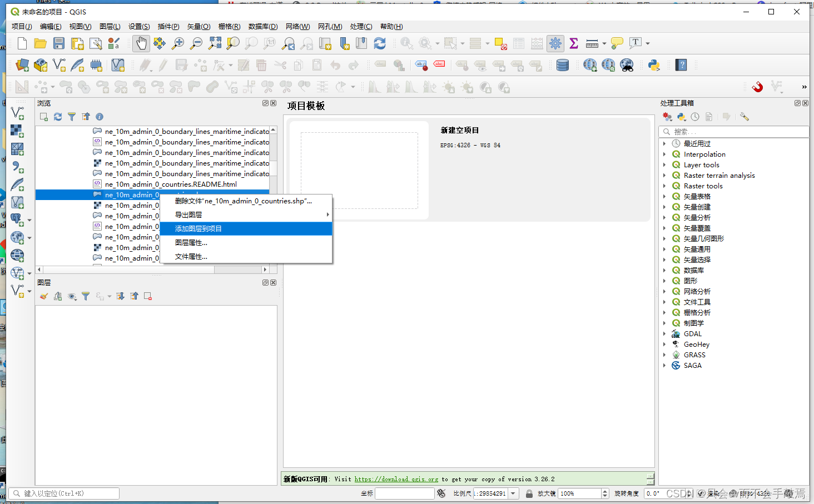Click the locator search box in the status bar

64,493
